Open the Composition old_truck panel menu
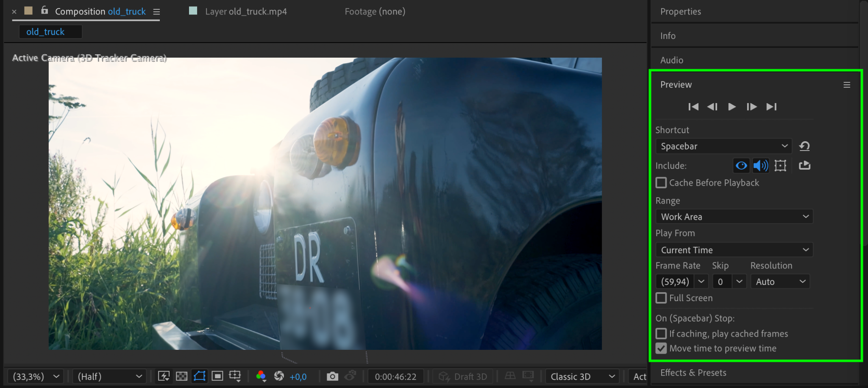 (156, 12)
